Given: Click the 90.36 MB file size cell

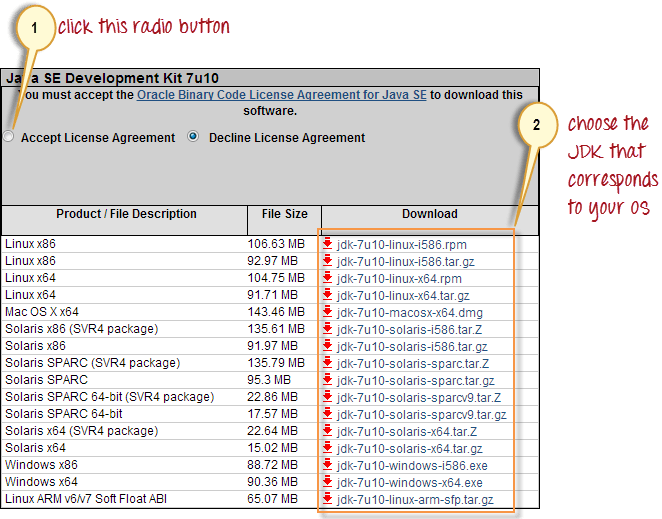Looking at the screenshot, I should tap(273, 482).
